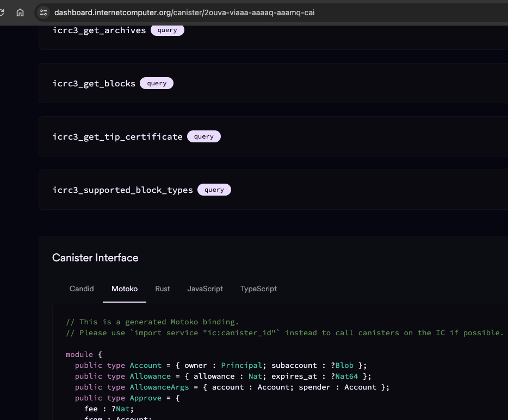This screenshot has width=508, height=420.
Task: Click the '?Nat64' type in Allowance line
Action: coord(344,377)
